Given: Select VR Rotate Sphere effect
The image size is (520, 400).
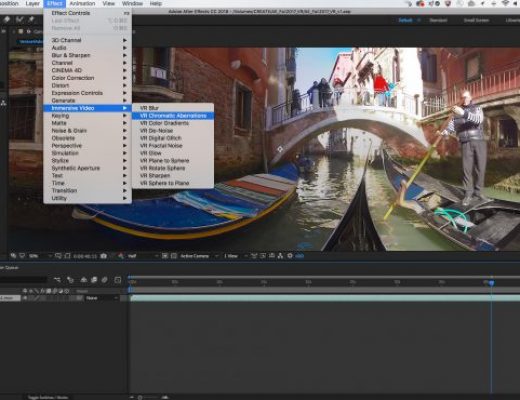Looking at the screenshot, I should pyautogui.click(x=173, y=168).
